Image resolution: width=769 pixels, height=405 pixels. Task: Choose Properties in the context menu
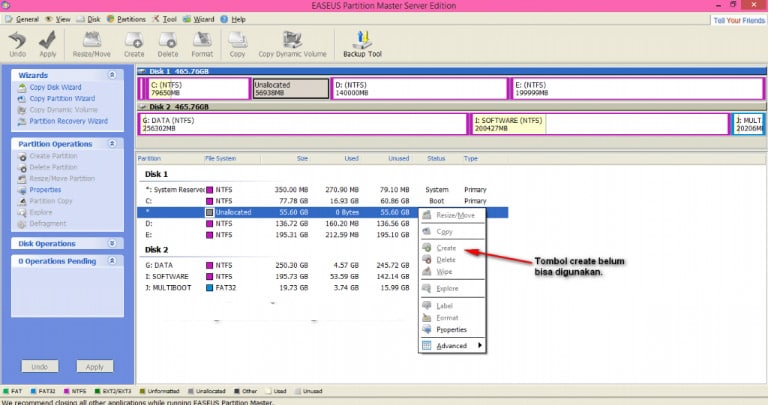tap(451, 330)
